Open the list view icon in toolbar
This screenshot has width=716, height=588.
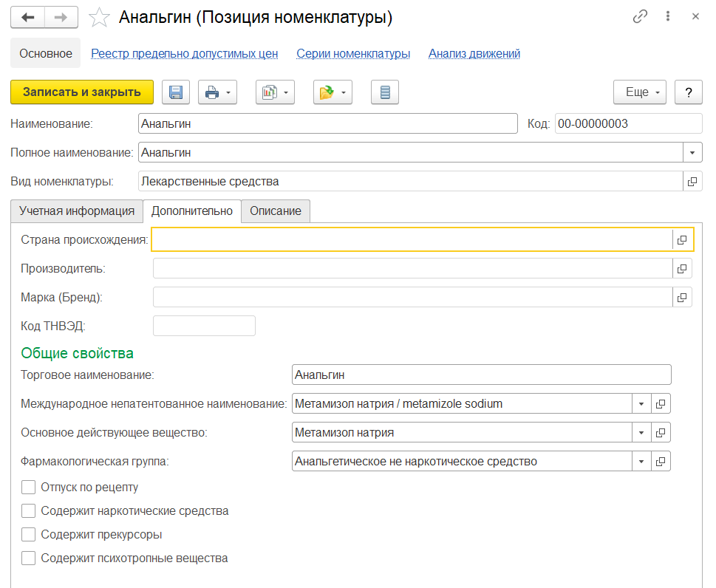tap(384, 92)
